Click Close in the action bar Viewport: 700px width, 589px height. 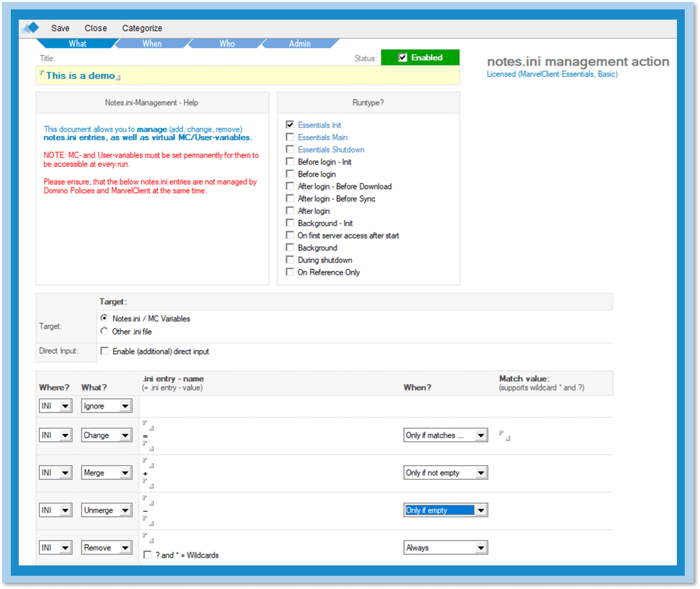tap(95, 29)
